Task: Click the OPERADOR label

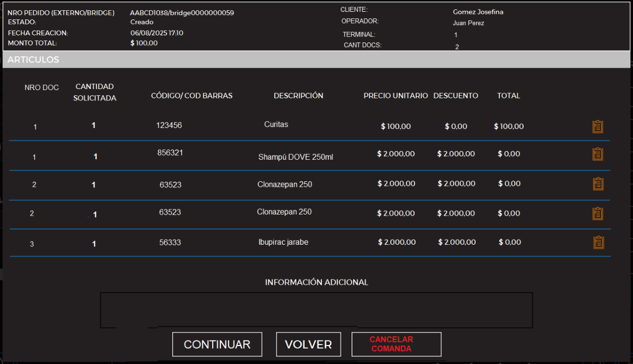Action: [x=360, y=21]
